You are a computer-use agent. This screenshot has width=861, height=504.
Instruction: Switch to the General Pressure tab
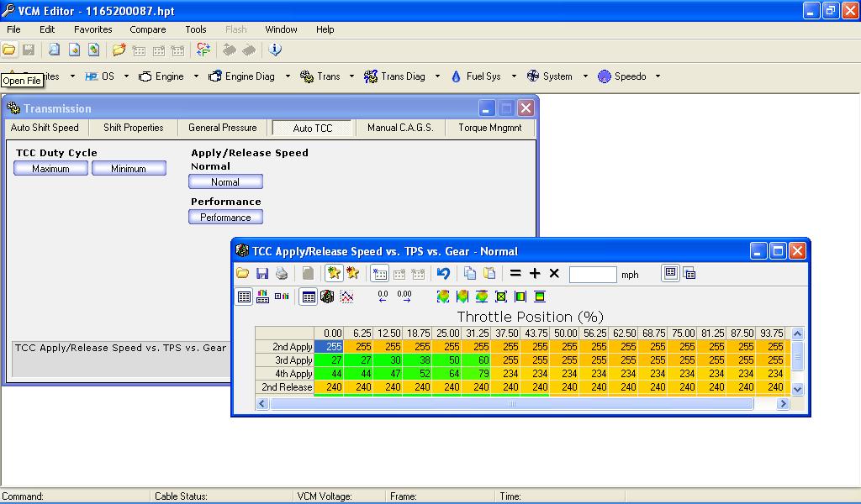point(222,128)
